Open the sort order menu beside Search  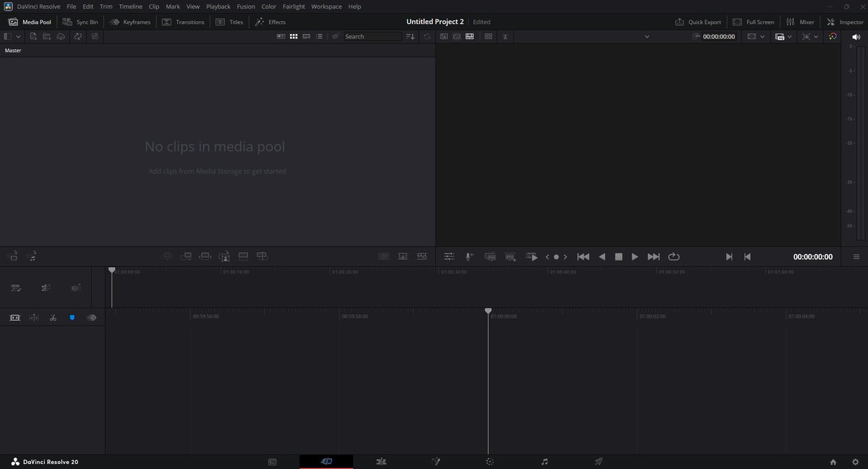point(411,36)
